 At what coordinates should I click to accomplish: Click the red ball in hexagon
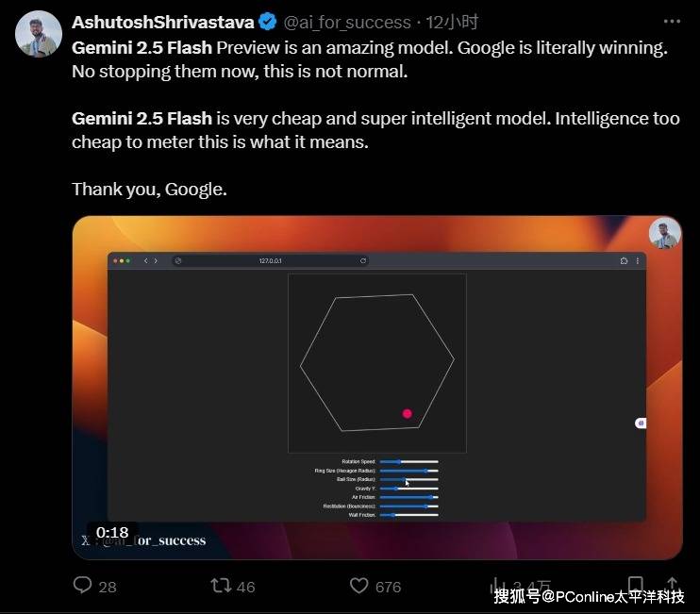coord(408,413)
